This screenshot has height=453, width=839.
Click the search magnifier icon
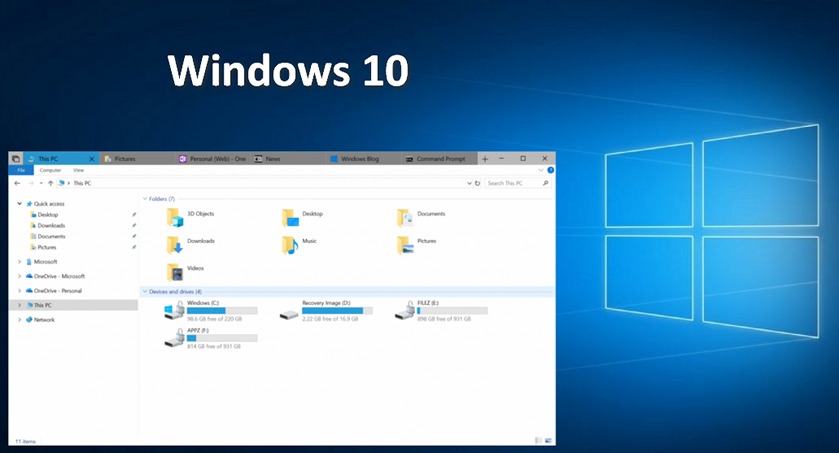click(545, 183)
